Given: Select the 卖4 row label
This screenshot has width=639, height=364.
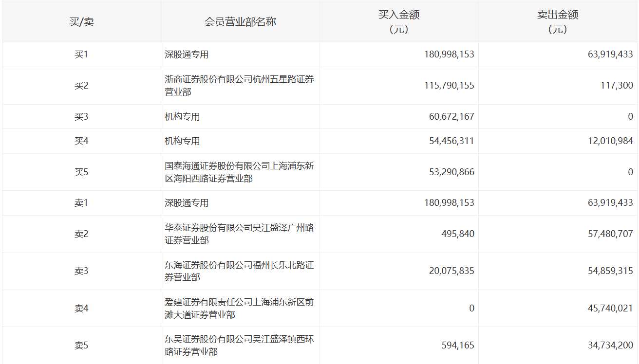Looking at the screenshot, I should click(81, 309).
